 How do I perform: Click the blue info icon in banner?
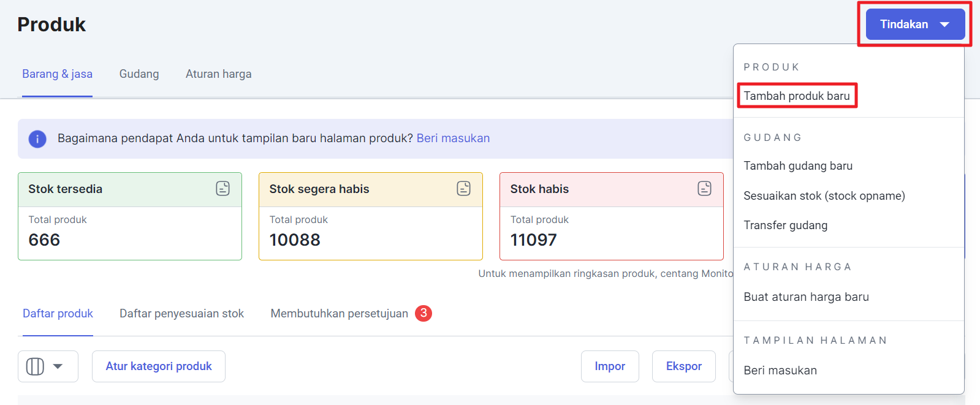(37, 139)
